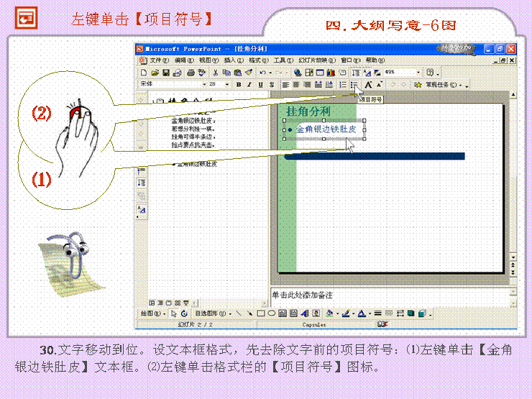Click the Select Objects pointer icon
The height and width of the screenshot is (399, 532).
tap(174, 313)
